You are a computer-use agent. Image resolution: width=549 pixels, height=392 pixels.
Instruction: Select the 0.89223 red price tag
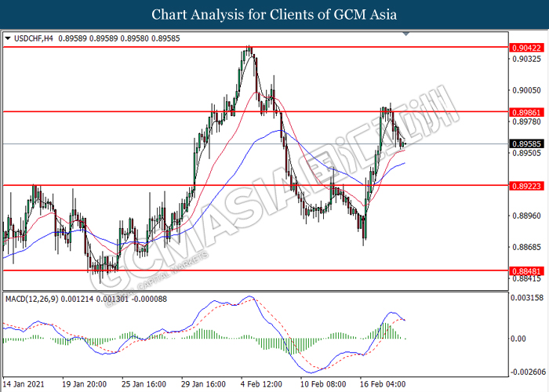(526, 186)
